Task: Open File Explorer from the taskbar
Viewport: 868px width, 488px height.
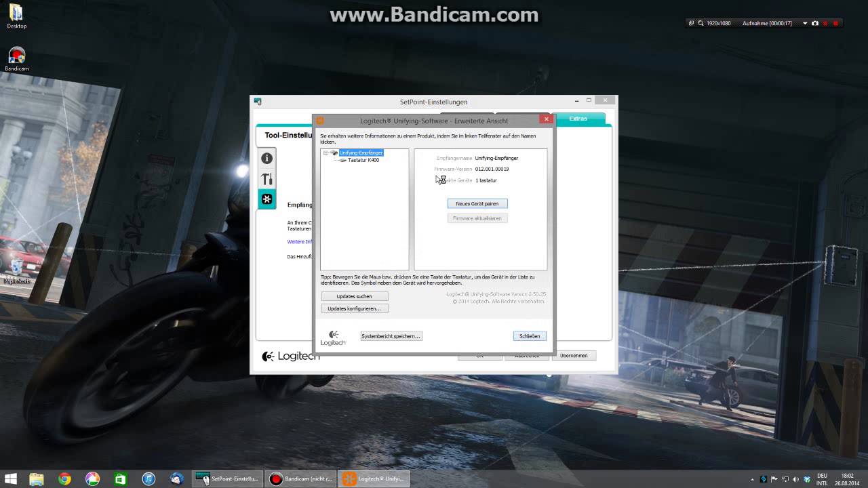Action: (x=36, y=479)
